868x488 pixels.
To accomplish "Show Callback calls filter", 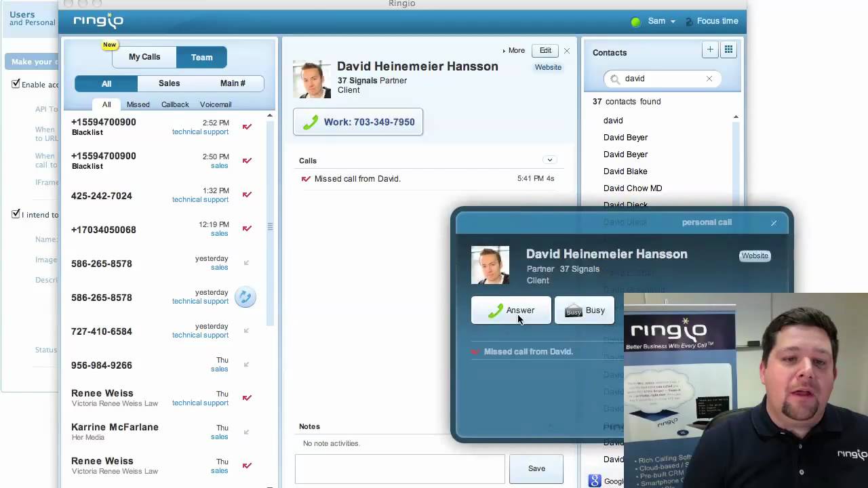I will click(175, 104).
